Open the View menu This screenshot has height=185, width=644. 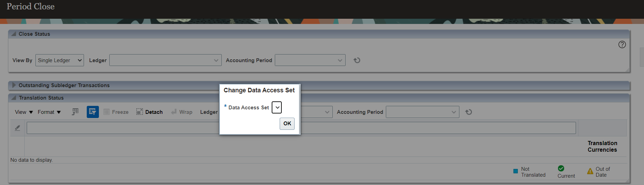24,112
